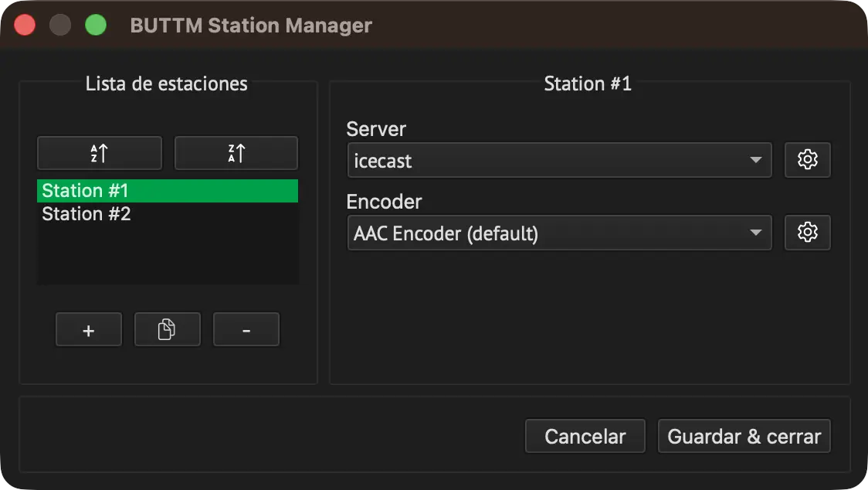Click Guardar & cerrar button
Screen dimensions: 868x490
(x=744, y=436)
